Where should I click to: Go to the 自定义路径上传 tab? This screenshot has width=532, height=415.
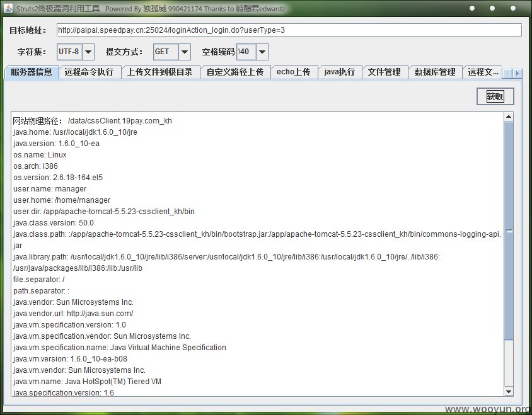(x=235, y=72)
